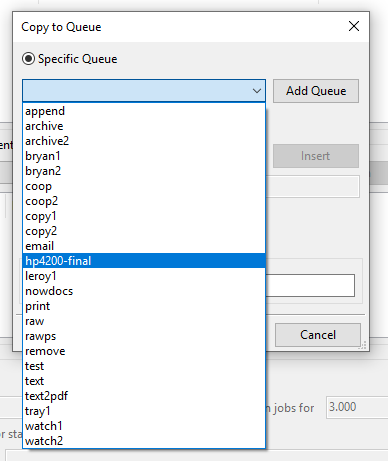Choose 'archive2' from the queue list
Viewport: 388px width, 461px height.
coord(144,141)
